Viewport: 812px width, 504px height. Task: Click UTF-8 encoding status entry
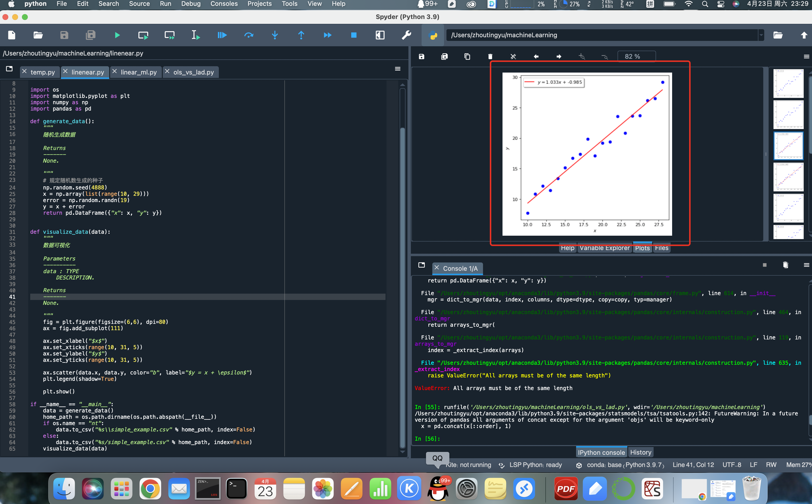pyautogui.click(x=732, y=465)
